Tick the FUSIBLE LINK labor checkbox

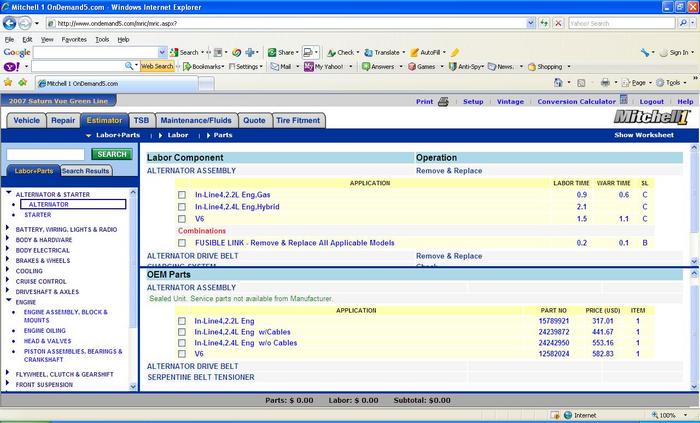181,242
